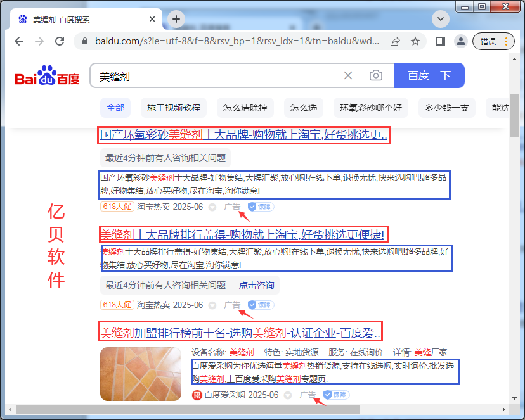Image resolution: width=525 pixels, height=420 pixels.
Task: Reload the Baidu search page
Action: coord(60,41)
